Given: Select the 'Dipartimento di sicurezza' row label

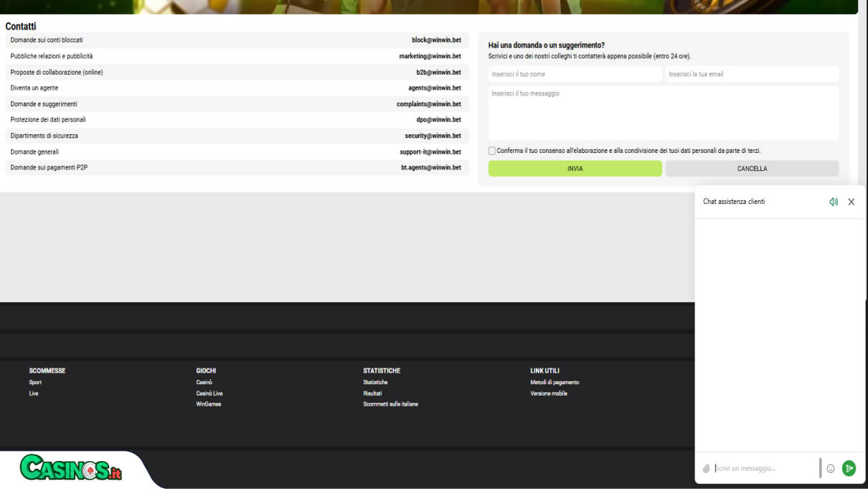Looking at the screenshot, I should click(44, 136).
